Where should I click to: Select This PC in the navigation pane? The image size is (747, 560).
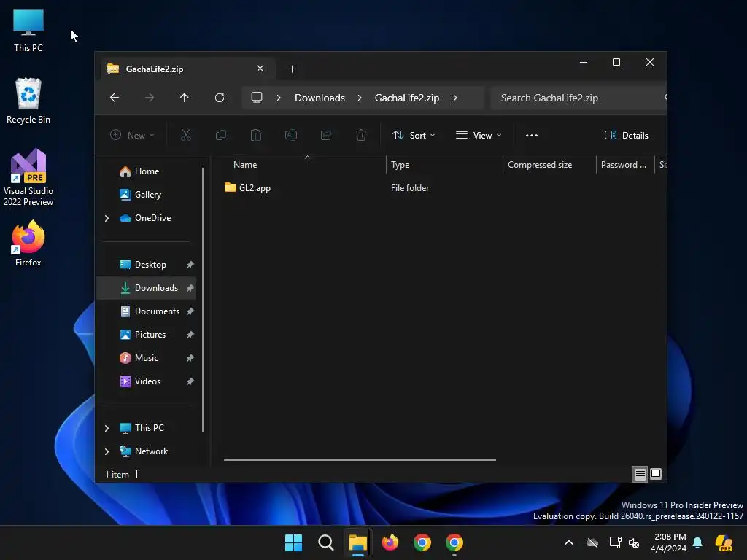click(149, 428)
